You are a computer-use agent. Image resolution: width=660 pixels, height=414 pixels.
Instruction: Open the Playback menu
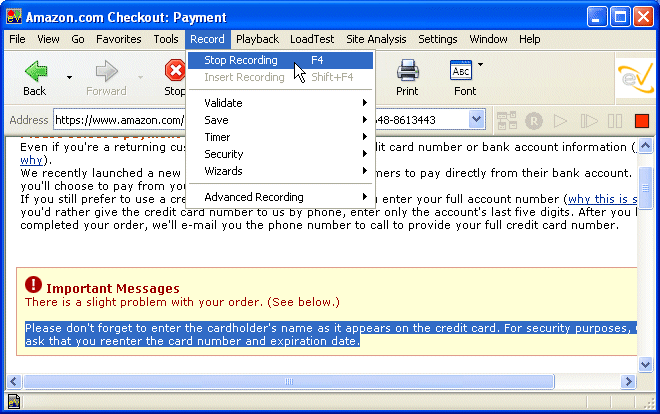point(257,39)
